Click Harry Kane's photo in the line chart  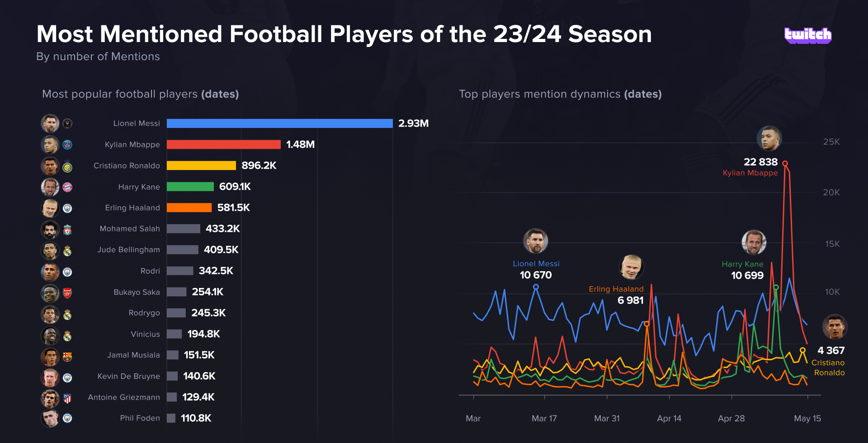(x=754, y=242)
